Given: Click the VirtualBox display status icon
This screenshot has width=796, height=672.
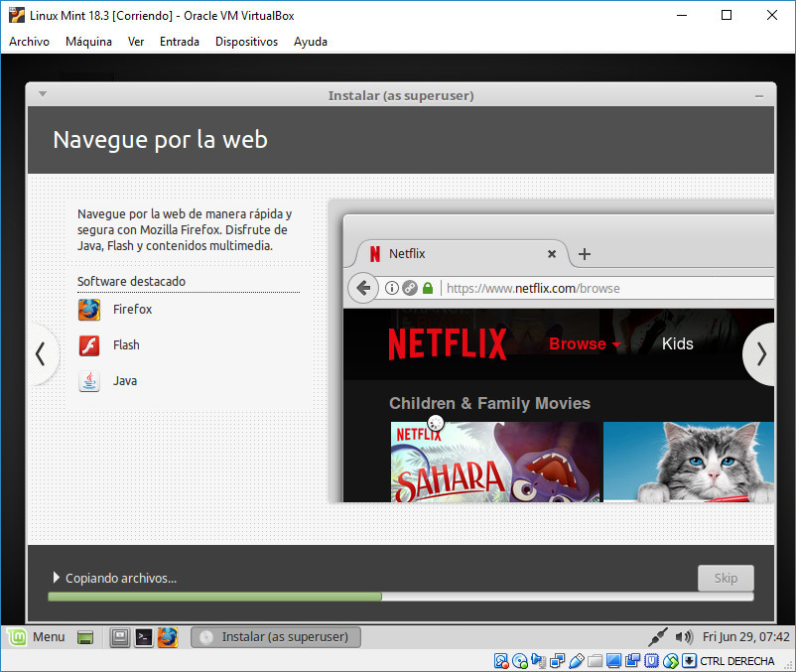Looking at the screenshot, I should pos(613,661).
